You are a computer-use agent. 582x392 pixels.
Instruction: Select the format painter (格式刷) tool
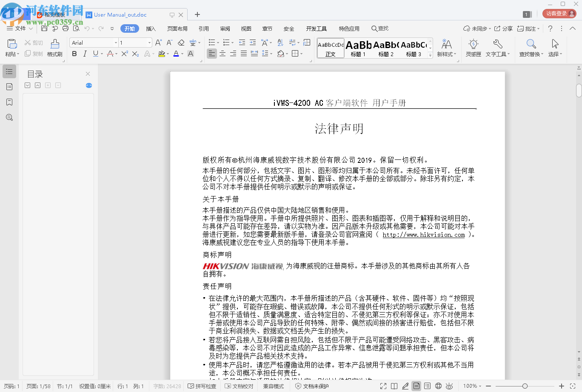[54, 47]
